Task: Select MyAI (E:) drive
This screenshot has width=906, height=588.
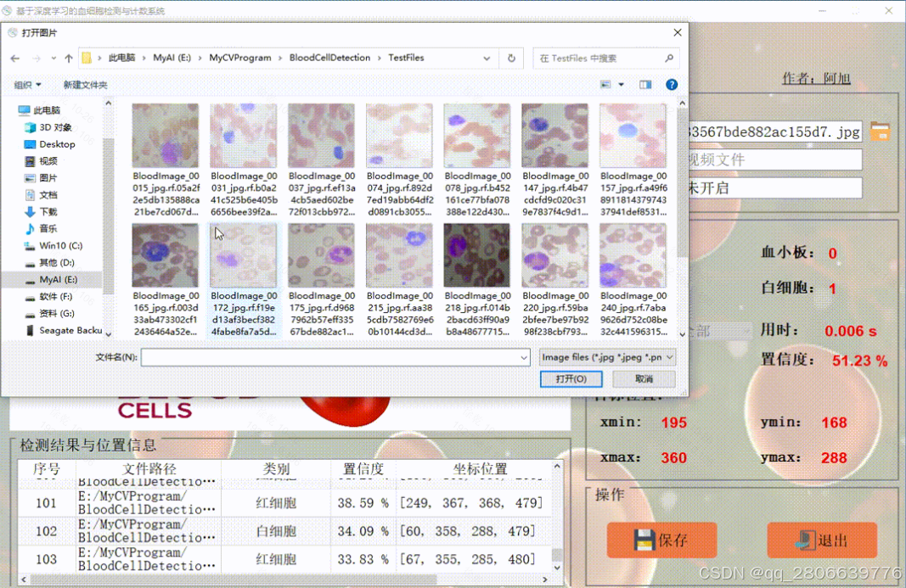Action: [x=51, y=279]
